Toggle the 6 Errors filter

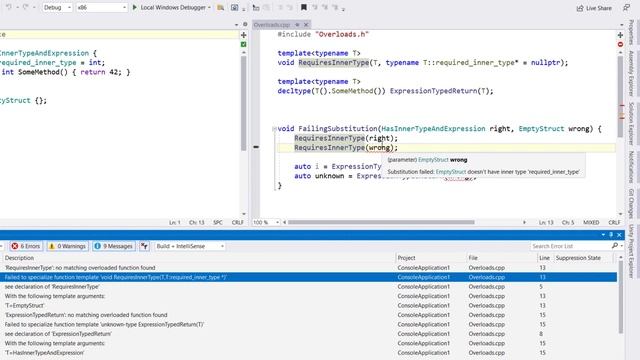point(26,246)
